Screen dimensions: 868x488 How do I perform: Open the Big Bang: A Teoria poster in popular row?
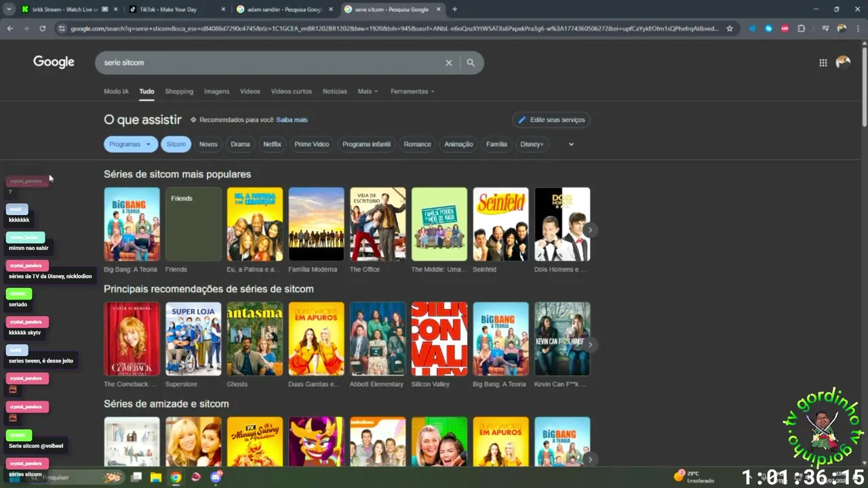pos(132,224)
